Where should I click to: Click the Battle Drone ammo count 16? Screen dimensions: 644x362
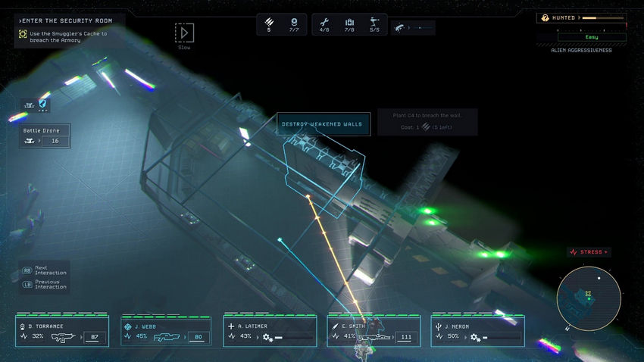55,141
